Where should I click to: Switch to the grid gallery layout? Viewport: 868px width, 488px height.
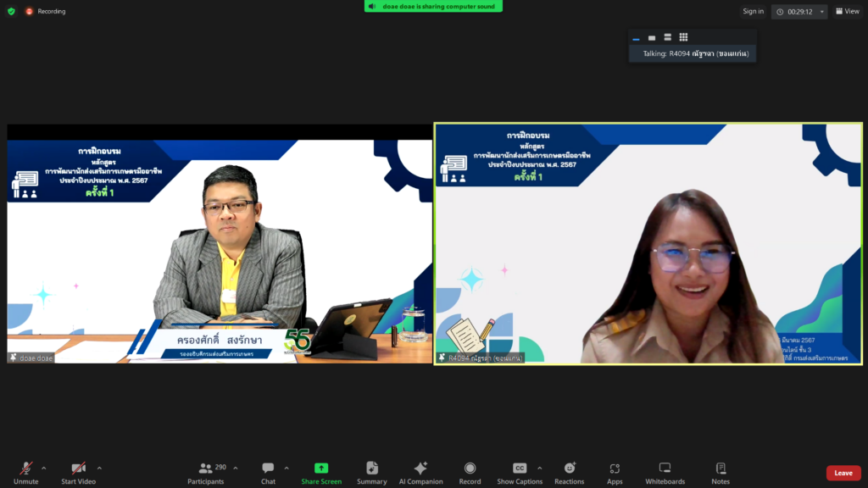pyautogui.click(x=683, y=37)
